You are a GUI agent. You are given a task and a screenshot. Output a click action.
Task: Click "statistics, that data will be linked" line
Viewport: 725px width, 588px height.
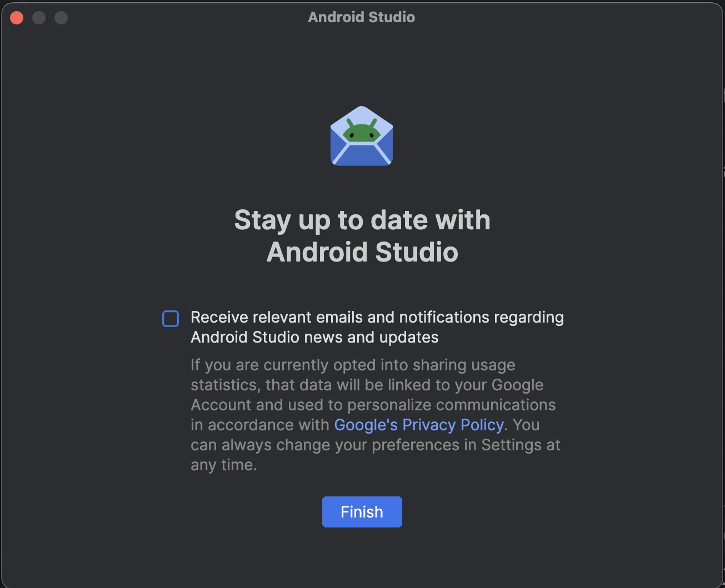(367, 385)
